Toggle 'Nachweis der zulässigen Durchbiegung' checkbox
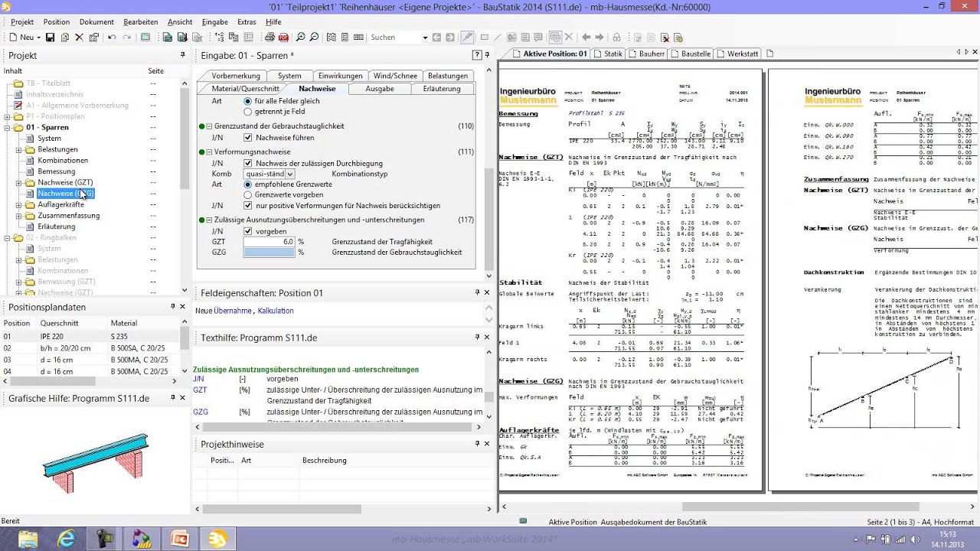 (247, 164)
